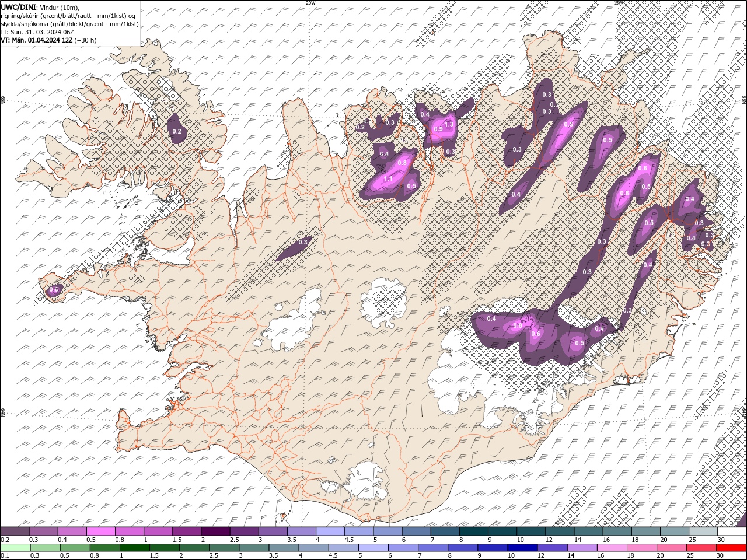Click the 1.1 snowfall value on the map
Viewport: 747px width, 560px height.
(x=388, y=178)
